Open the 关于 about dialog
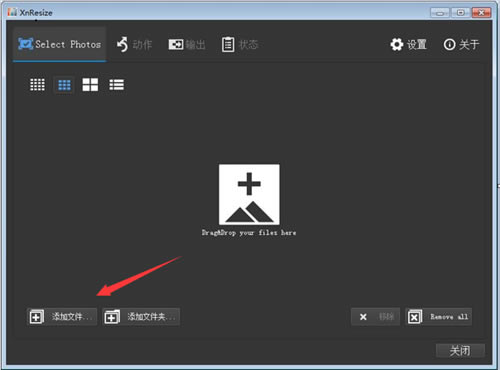The image size is (500, 370). point(461,44)
